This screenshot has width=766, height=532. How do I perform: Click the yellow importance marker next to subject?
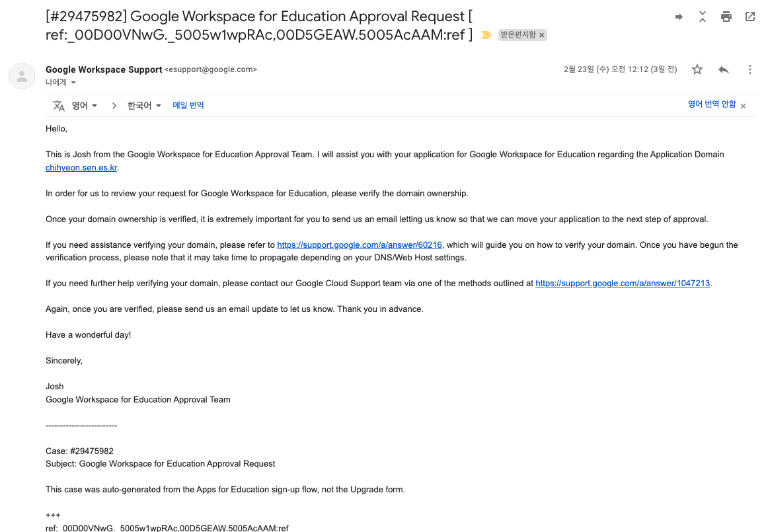[486, 35]
